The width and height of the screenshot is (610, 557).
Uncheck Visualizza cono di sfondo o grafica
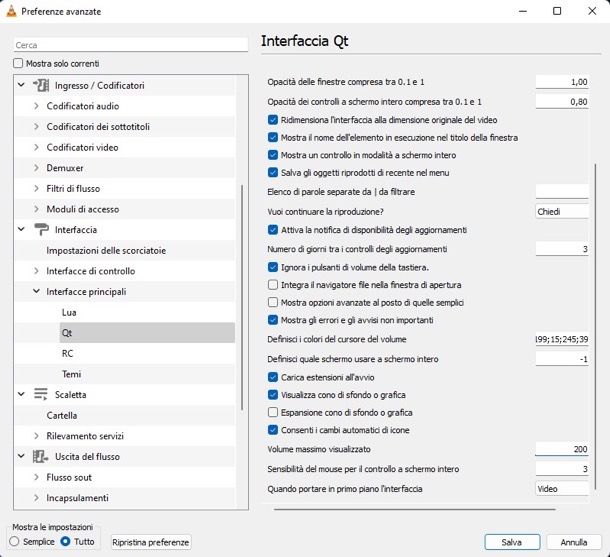tap(273, 395)
